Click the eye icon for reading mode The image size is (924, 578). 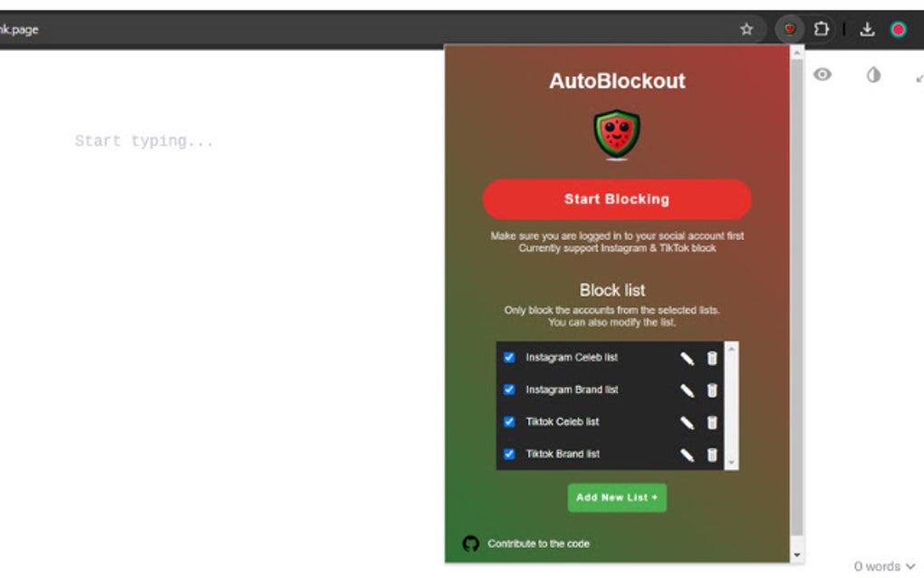(x=823, y=74)
